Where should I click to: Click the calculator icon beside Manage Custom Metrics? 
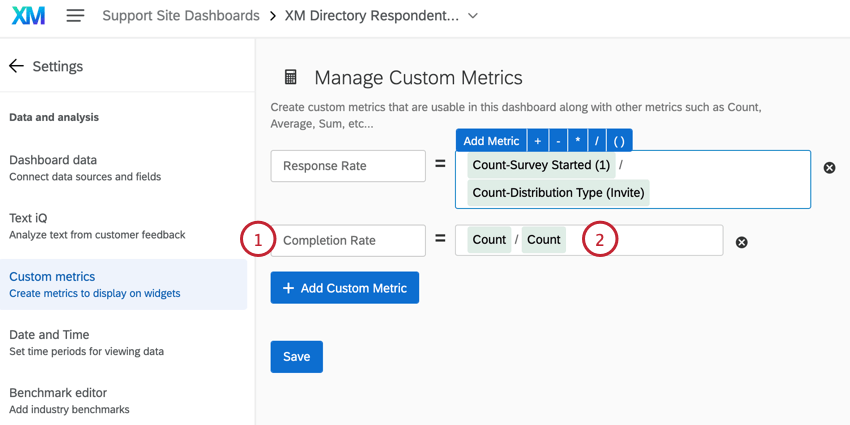(291, 78)
